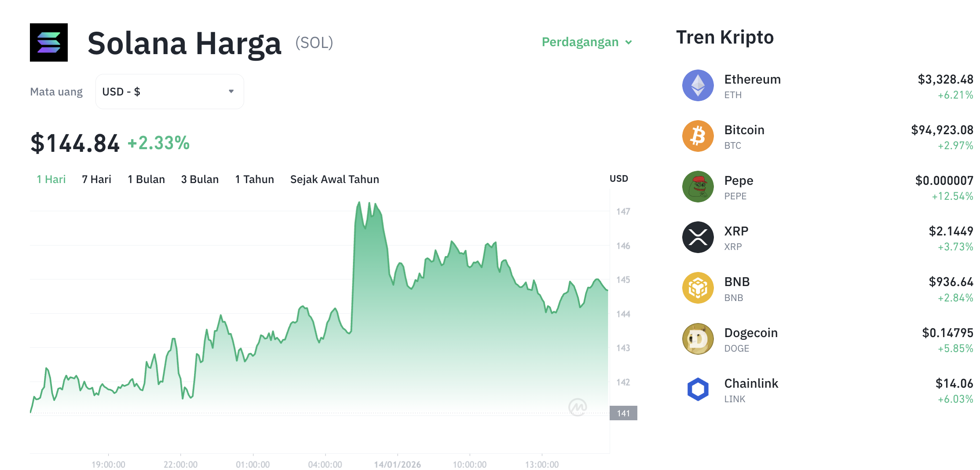This screenshot has height=470, width=980.
Task: Click the Dogecoin icon
Action: (698, 339)
